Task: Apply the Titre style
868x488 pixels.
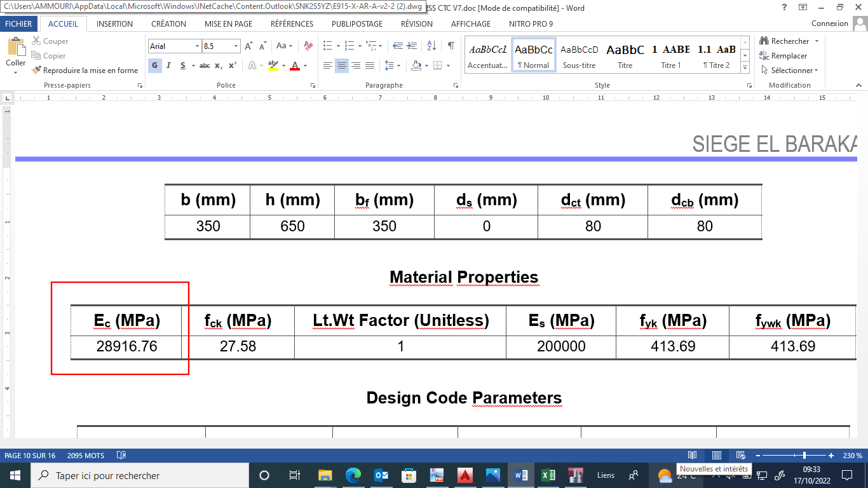Action: point(625,55)
